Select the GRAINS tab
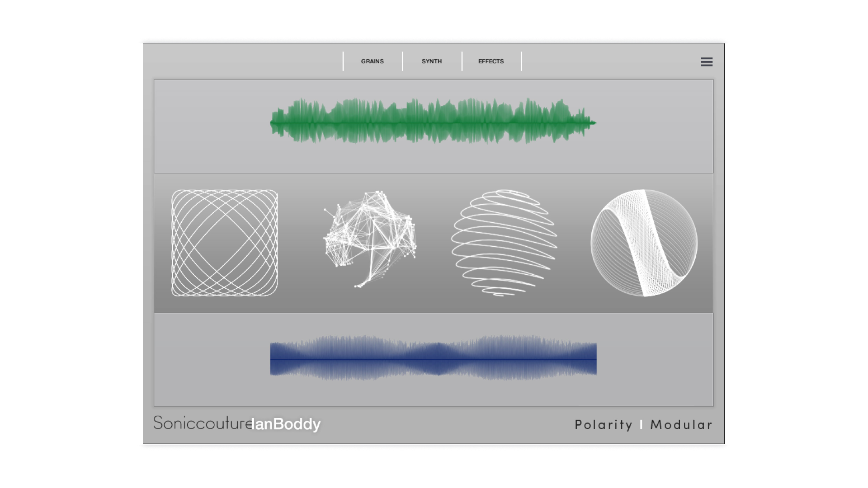This screenshot has height=488, width=868. [x=372, y=61]
